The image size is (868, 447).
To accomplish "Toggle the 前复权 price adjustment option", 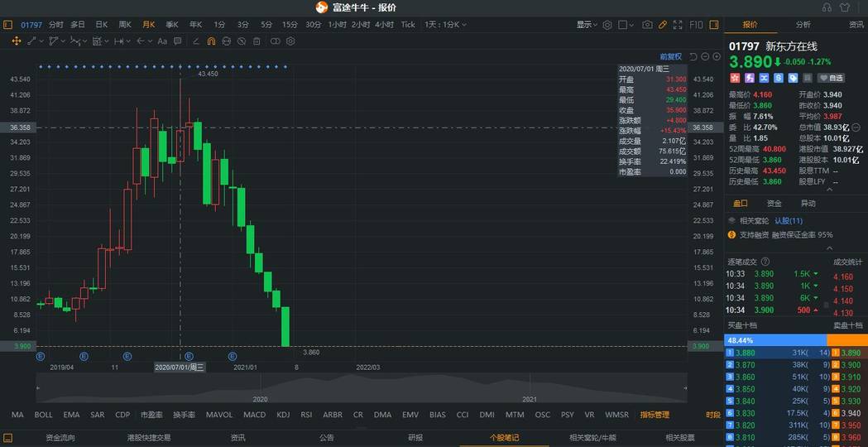I will tap(670, 56).
